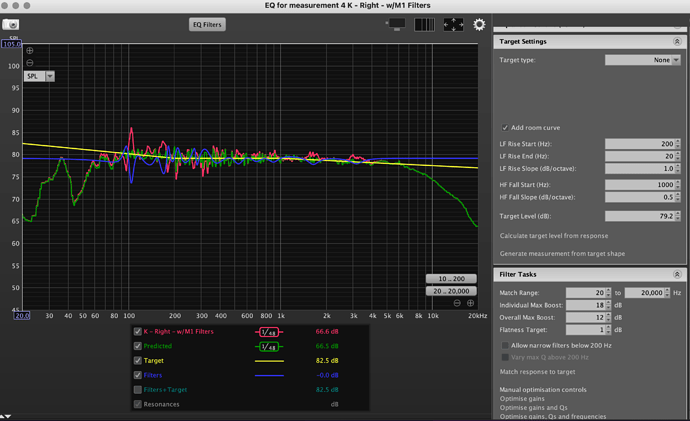Click Target Level (dB) field
The height and width of the screenshot is (421, 690).
pyautogui.click(x=639, y=216)
